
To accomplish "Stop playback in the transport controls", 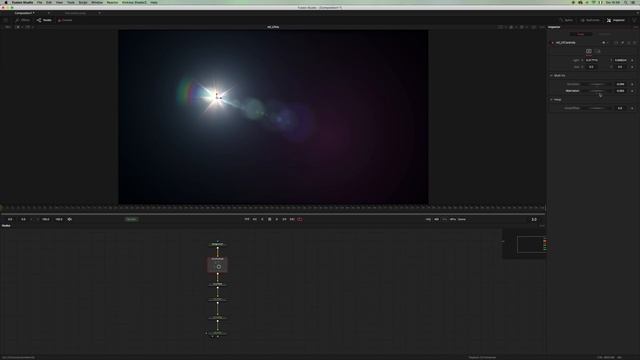I will [269, 220].
